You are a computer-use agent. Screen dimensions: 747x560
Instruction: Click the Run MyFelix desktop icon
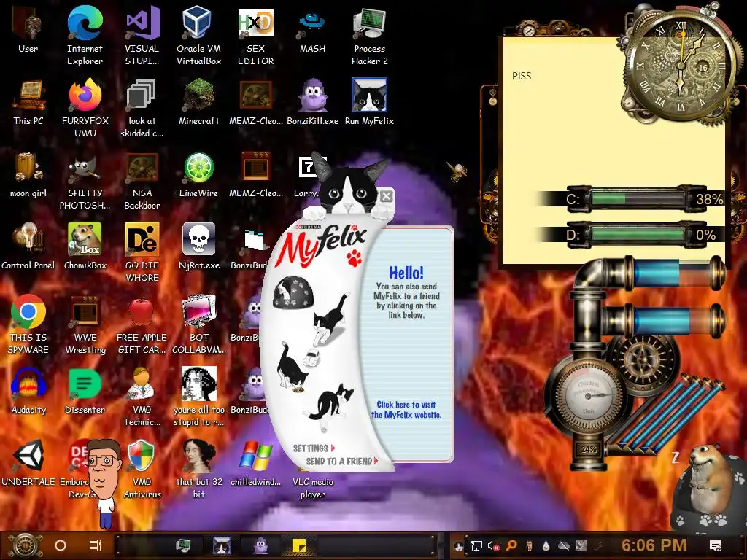point(369,96)
